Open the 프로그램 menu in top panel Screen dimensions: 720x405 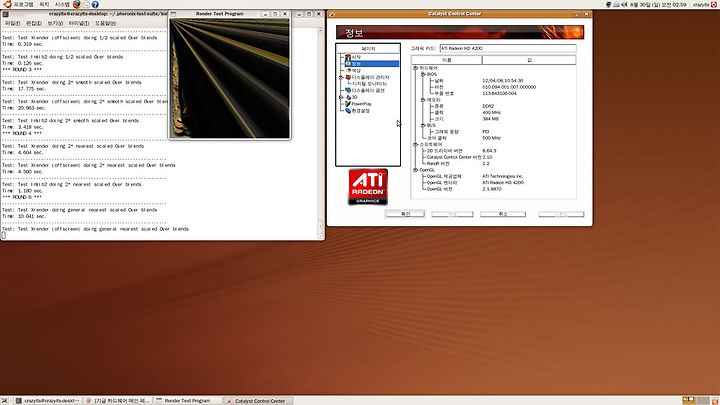23,5
